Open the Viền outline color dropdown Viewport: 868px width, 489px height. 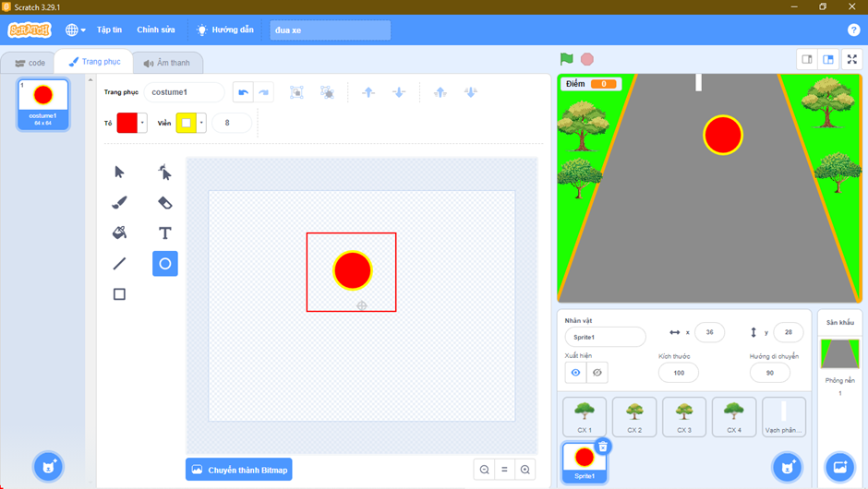tap(201, 123)
